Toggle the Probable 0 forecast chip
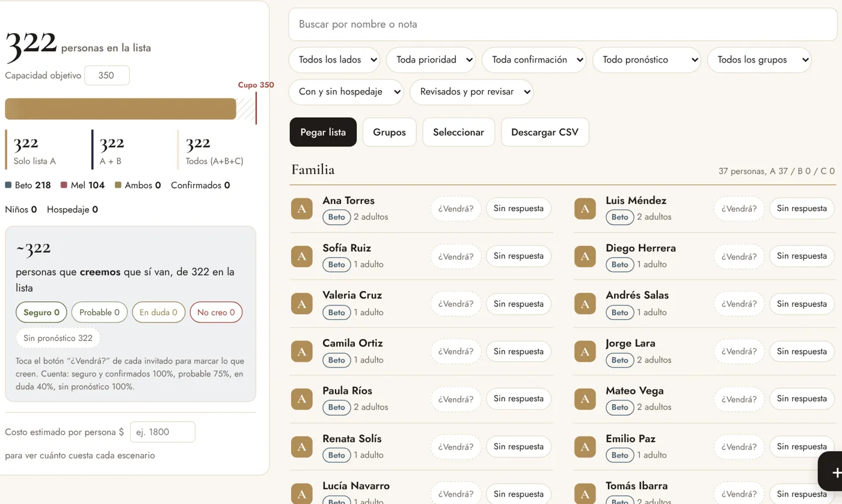 99,312
